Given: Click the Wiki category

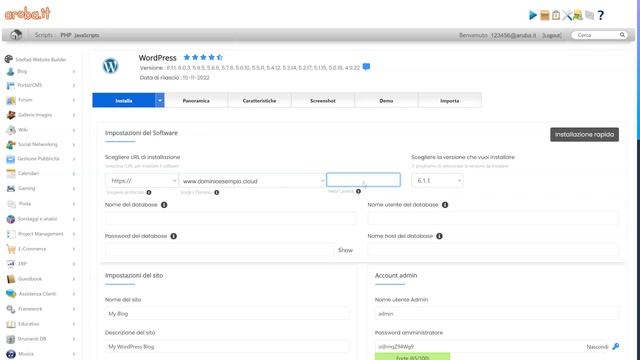Looking at the screenshot, I should 23,130.
